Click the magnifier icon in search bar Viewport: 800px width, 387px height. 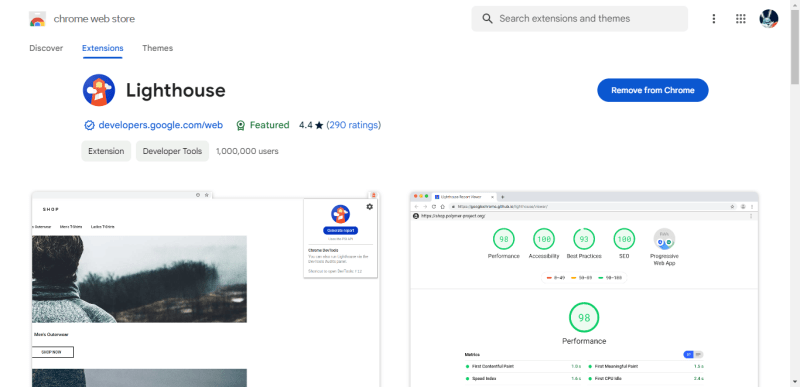[x=487, y=19]
